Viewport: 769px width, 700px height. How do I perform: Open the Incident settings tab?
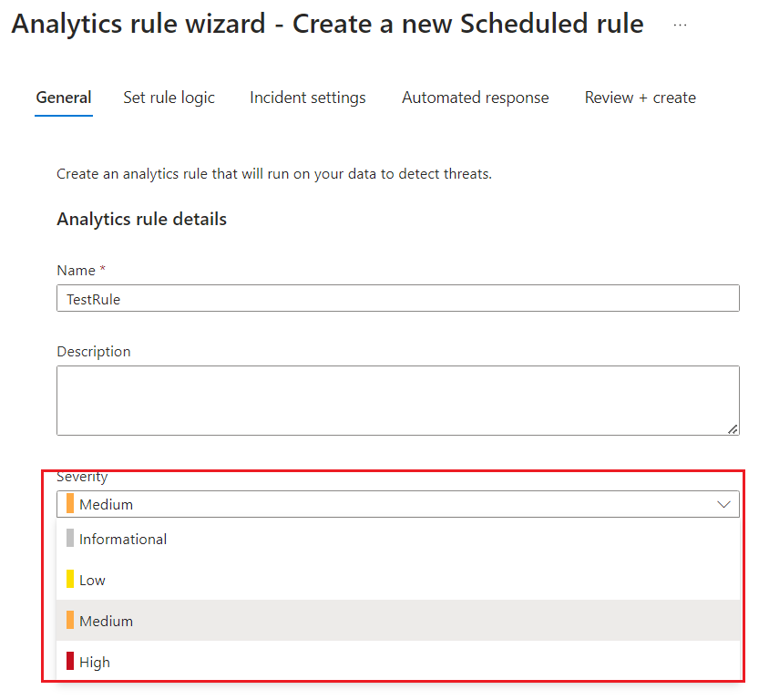click(307, 98)
